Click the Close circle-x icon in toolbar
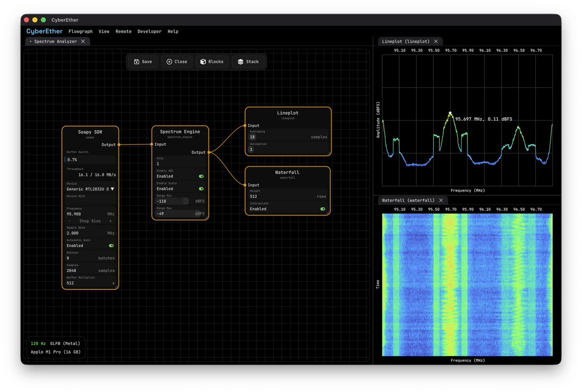The image size is (582, 392). 169,62
